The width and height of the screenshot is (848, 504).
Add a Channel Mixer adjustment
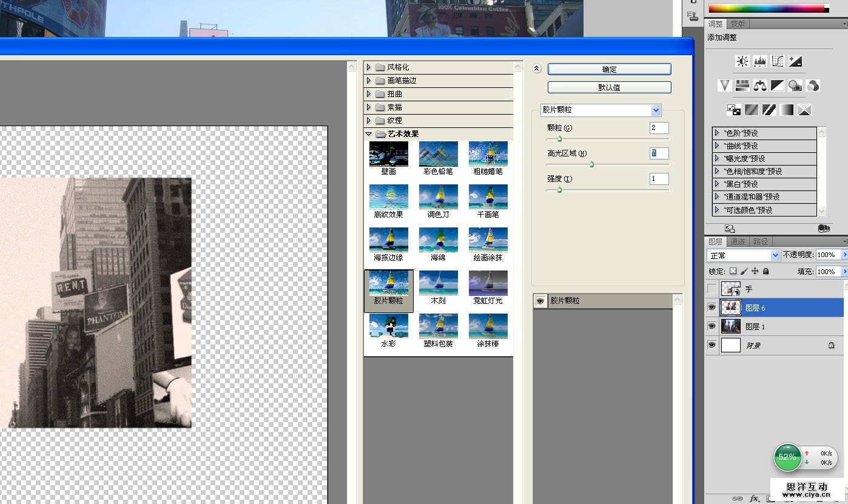[813, 86]
